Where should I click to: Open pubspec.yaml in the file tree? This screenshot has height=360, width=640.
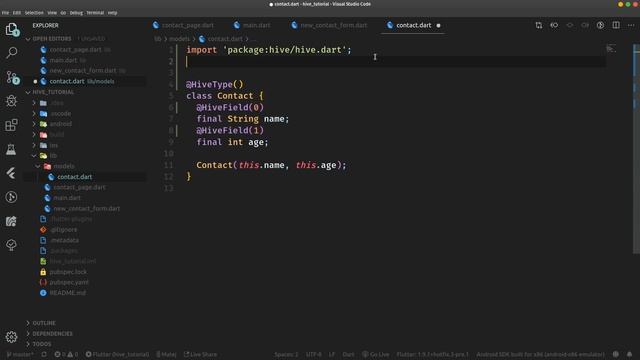[69, 282]
